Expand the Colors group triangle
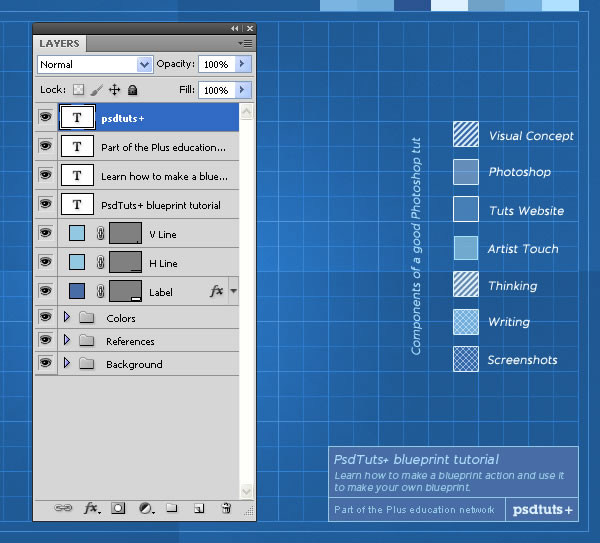This screenshot has height=543, width=600. (67, 317)
